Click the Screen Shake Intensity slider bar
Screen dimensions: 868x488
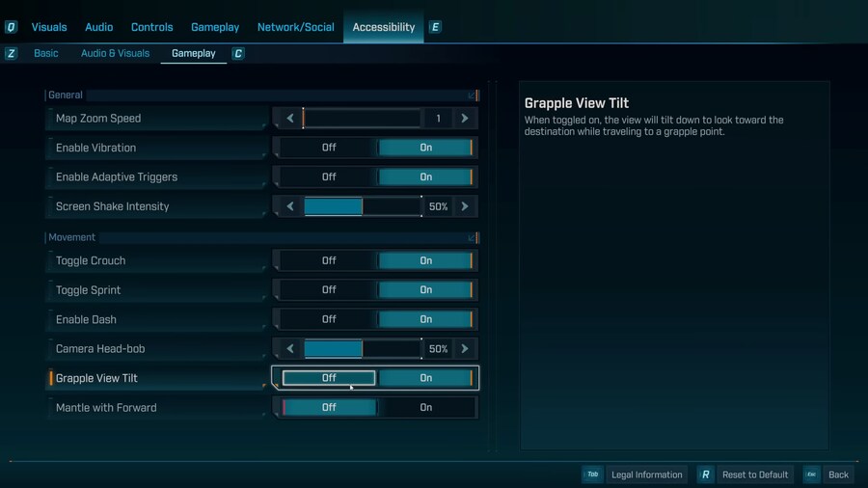(x=363, y=206)
